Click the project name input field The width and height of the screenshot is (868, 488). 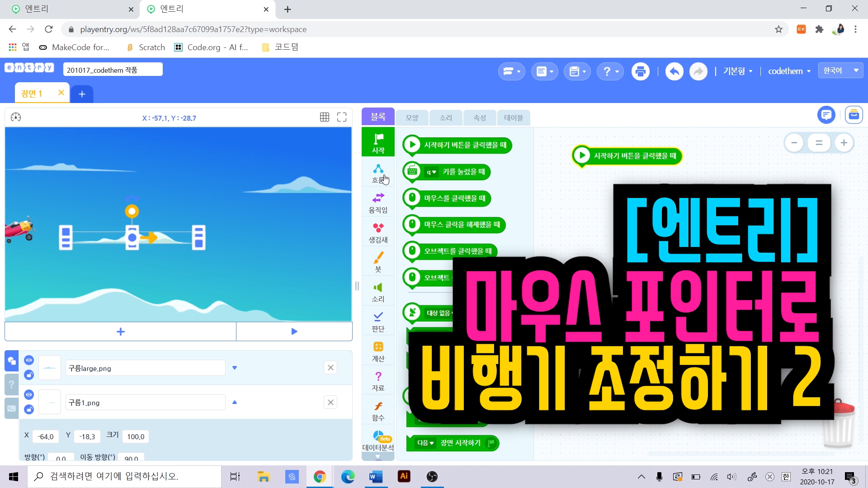pyautogui.click(x=113, y=70)
